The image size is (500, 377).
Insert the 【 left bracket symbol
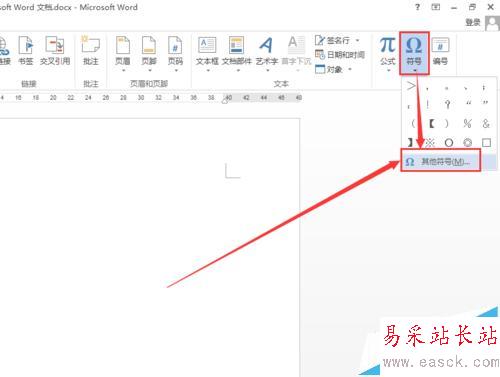coord(432,124)
